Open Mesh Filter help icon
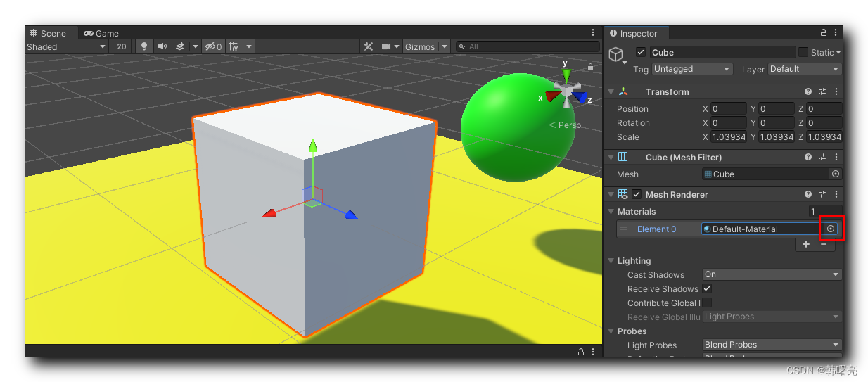Screen dimensions: 868x382 pyautogui.click(x=808, y=157)
